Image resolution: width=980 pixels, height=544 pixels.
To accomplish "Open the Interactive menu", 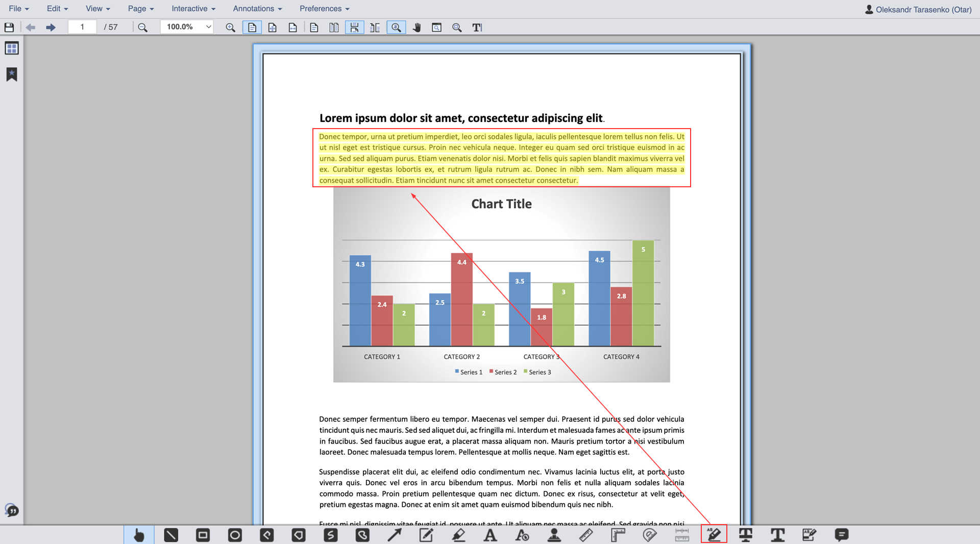I will [193, 9].
